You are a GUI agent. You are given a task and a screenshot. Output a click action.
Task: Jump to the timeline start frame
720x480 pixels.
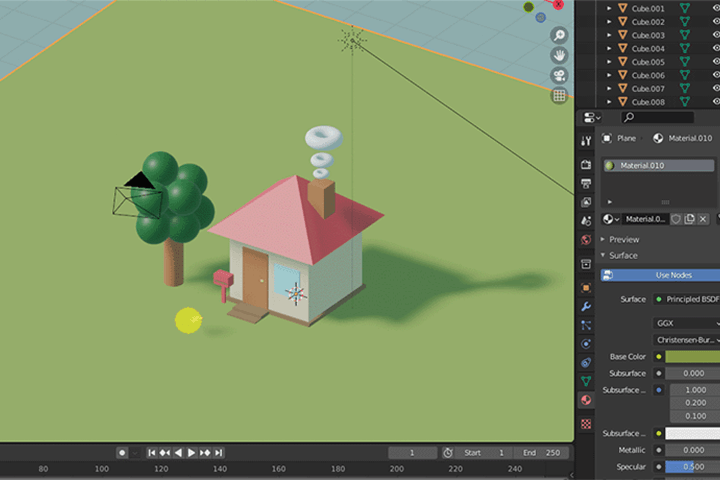[x=152, y=453]
